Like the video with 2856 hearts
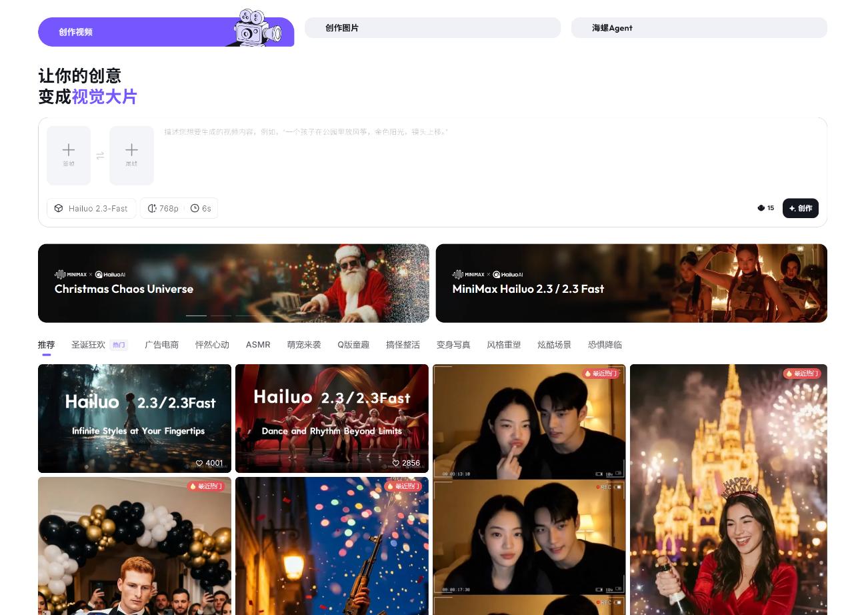Screen dimensions: 868x615 pyautogui.click(x=396, y=463)
